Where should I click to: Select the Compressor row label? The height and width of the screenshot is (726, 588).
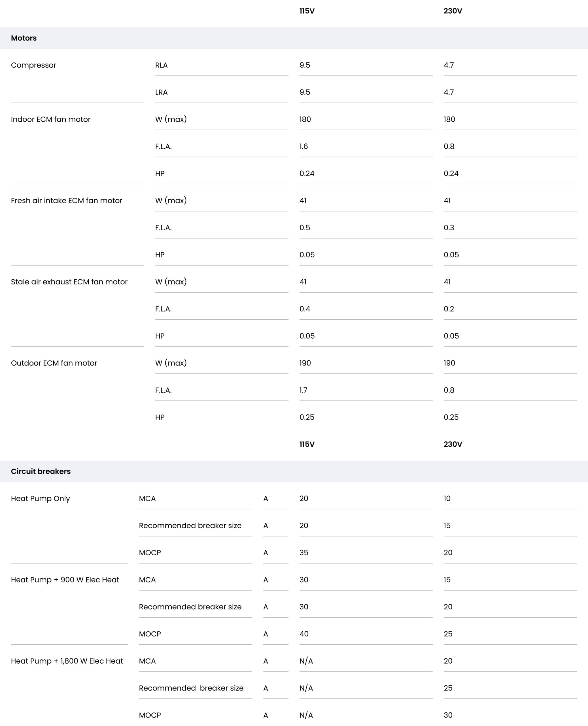tap(33, 65)
